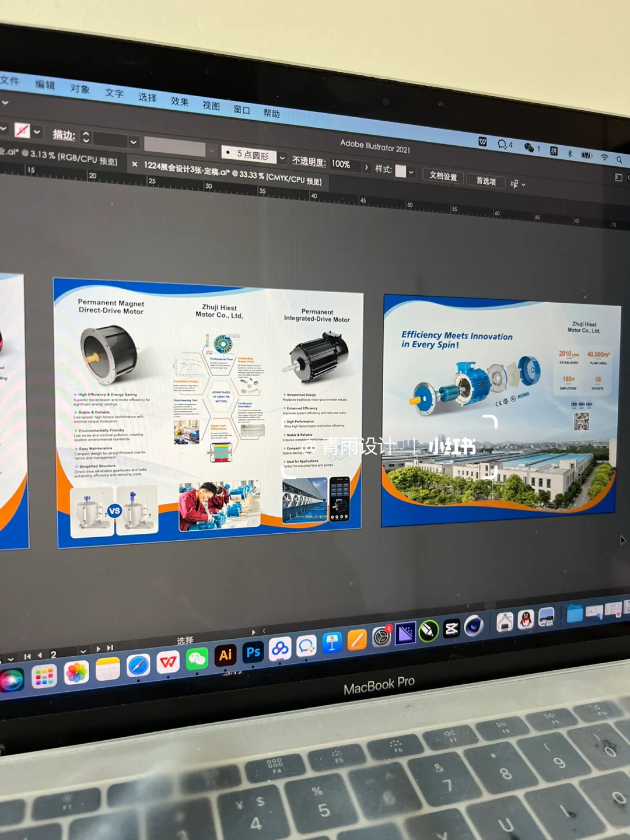Open the 文字 (Type) menu
The height and width of the screenshot is (840, 630).
point(114,93)
